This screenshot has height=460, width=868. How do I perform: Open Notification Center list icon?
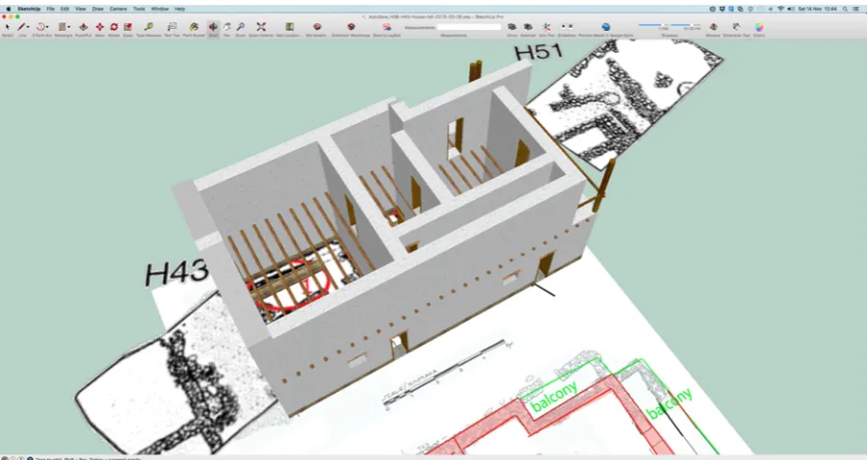click(855, 9)
